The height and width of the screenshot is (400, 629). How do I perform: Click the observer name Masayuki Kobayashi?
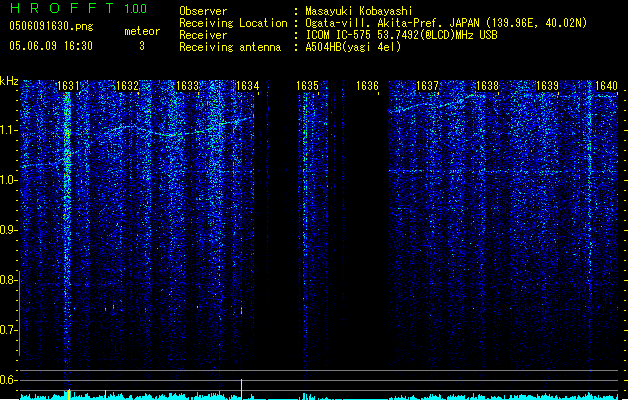coord(359,11)
